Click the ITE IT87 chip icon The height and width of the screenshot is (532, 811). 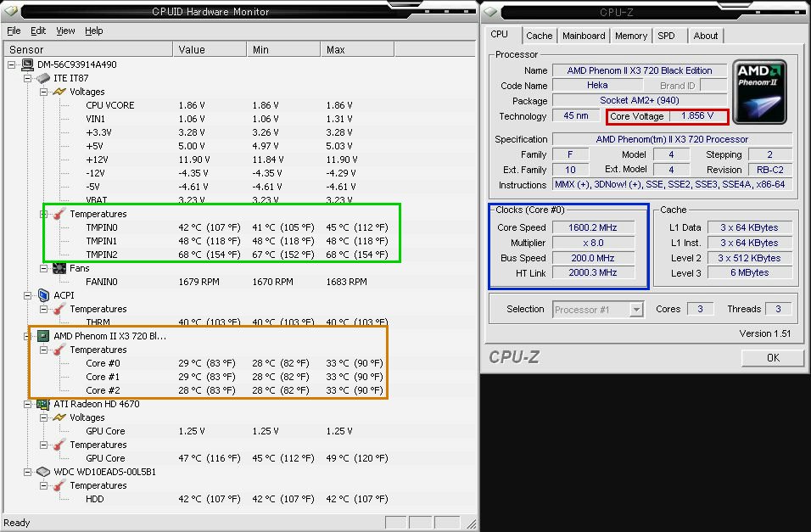pyautogui.click(x=43, y=78)
